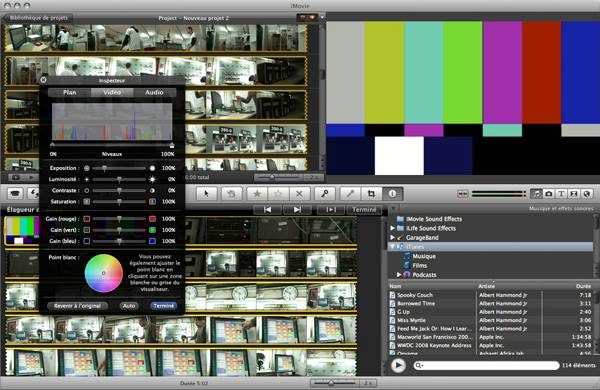Click the voiceover microphone icon
Viewport: 600px width, 390px height.
point(350,194)
